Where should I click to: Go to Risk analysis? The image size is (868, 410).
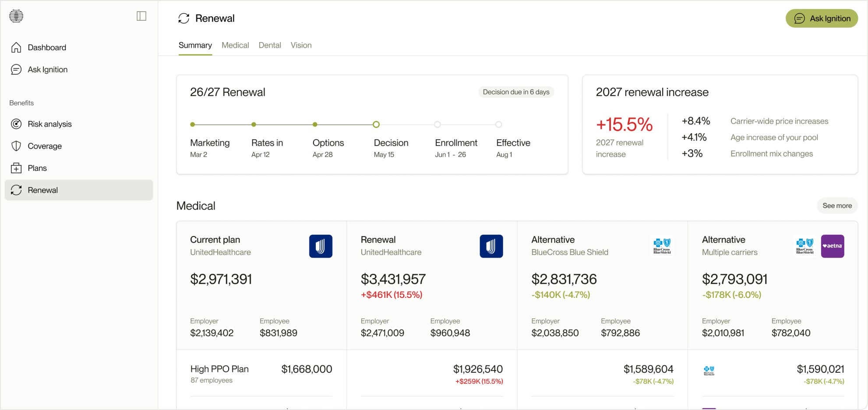click(79, 124)
